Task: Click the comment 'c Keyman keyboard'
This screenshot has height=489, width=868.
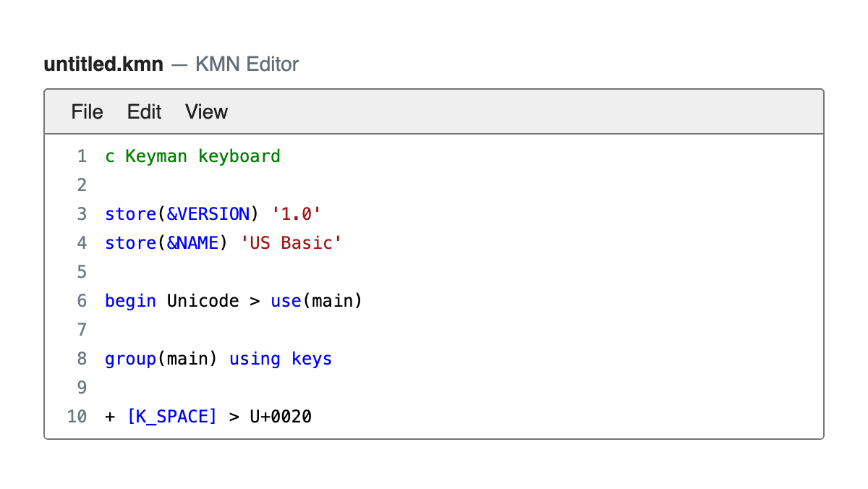Action: point(192,156)
